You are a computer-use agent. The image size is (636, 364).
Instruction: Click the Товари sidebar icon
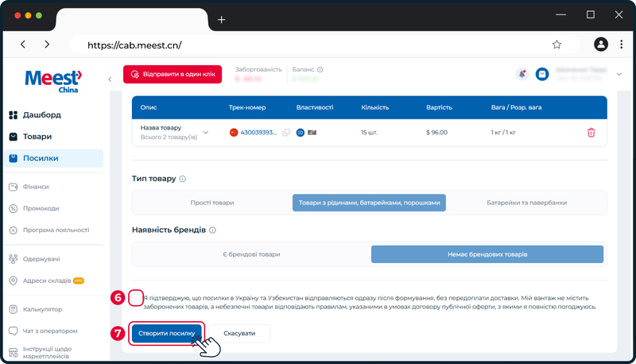14,137
